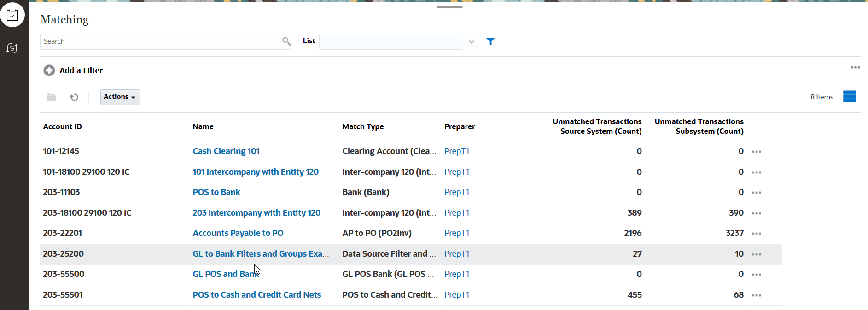Click the search magnifier icon
This screenshot has width=868, height=310.
pyautogui.click(x=286, y=41)
